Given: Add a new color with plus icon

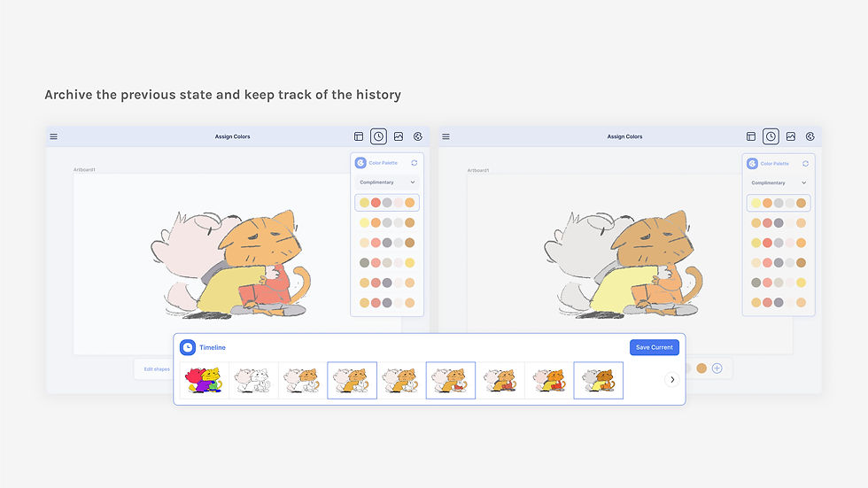Looking at the screenshot, I should (717, 368).
